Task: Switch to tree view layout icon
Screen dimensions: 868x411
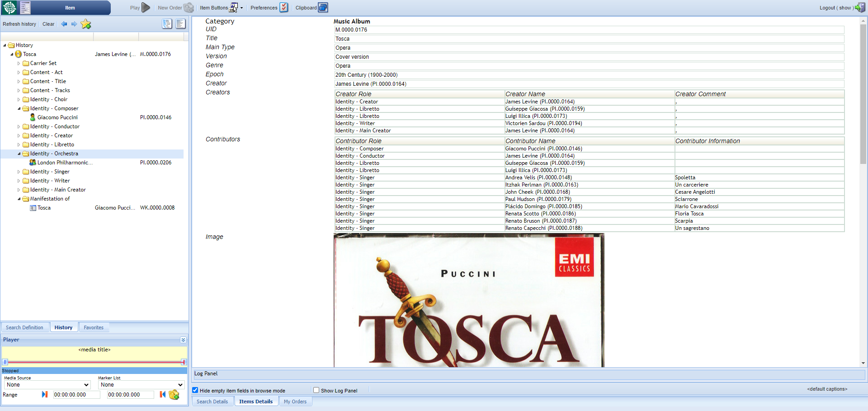Action: [x=167, y=24]
